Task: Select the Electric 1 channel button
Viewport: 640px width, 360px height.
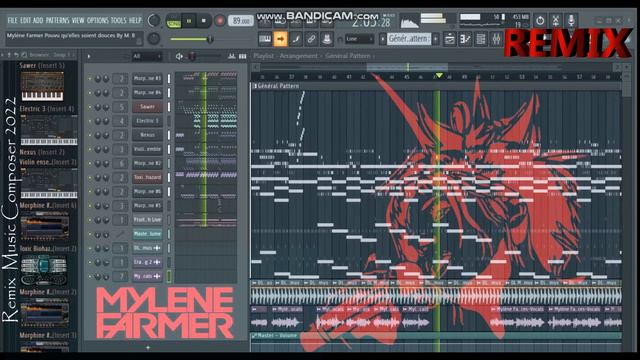Action: (x=147, y=121)
